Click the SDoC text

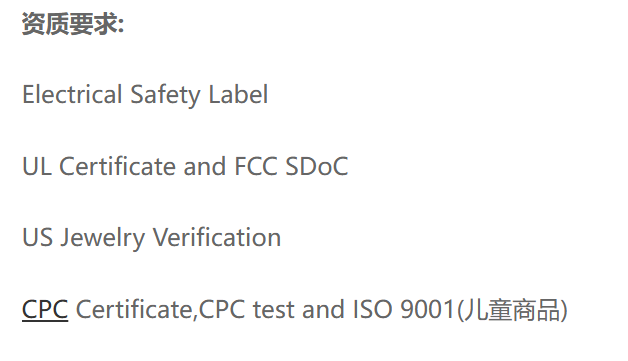click(x=316, y=166)
